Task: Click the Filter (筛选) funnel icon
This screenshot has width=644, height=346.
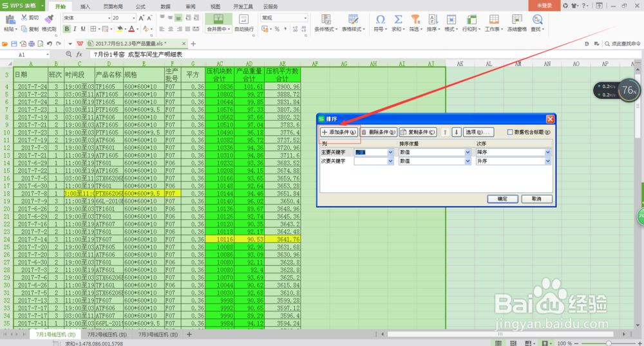Action: [415, 19]
